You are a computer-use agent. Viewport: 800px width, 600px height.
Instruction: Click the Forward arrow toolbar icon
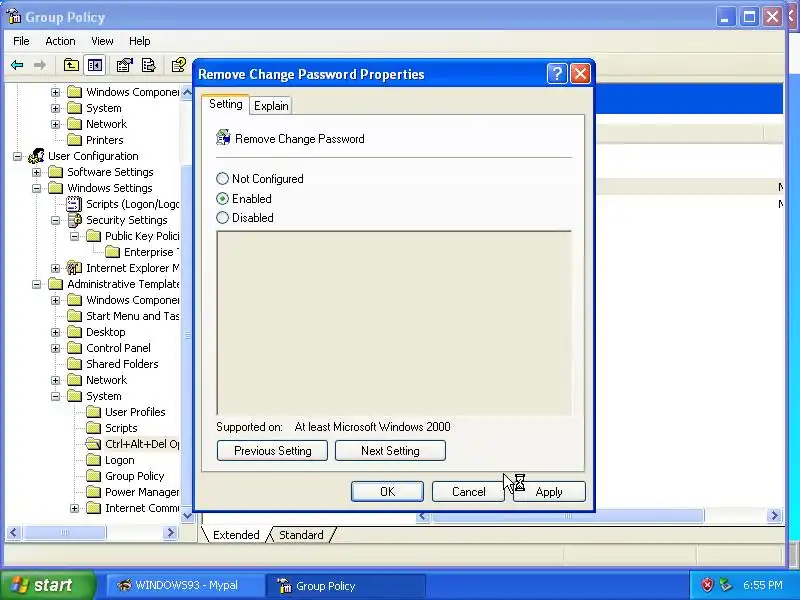(40, 65)
